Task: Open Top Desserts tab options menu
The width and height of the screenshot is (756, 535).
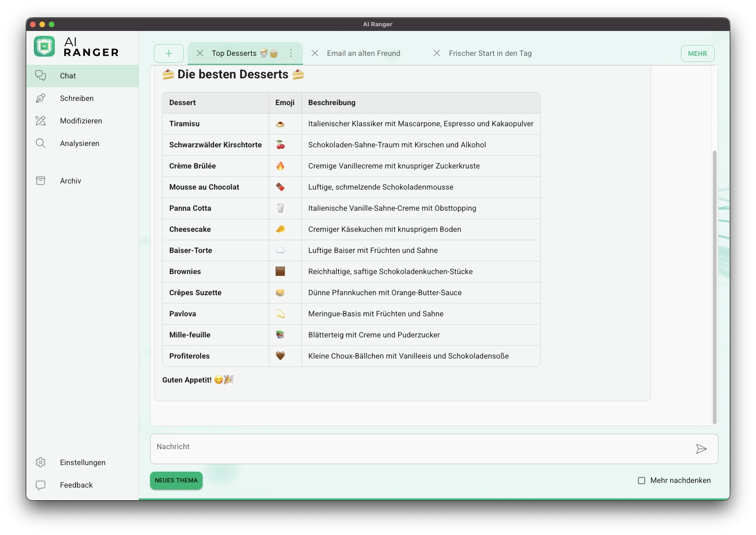Action: pyautogui.click(x=291, y=53)
